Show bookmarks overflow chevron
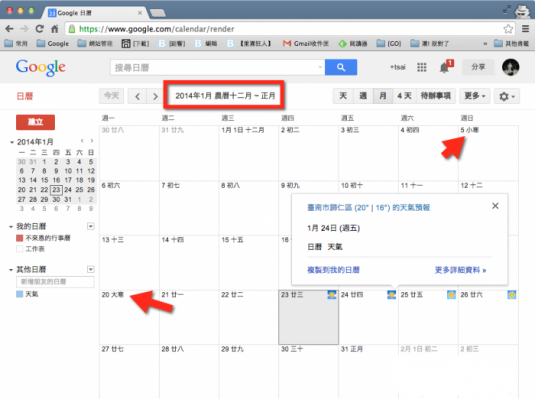The width and height of the screenshot is (535, 399). (485, 44)
